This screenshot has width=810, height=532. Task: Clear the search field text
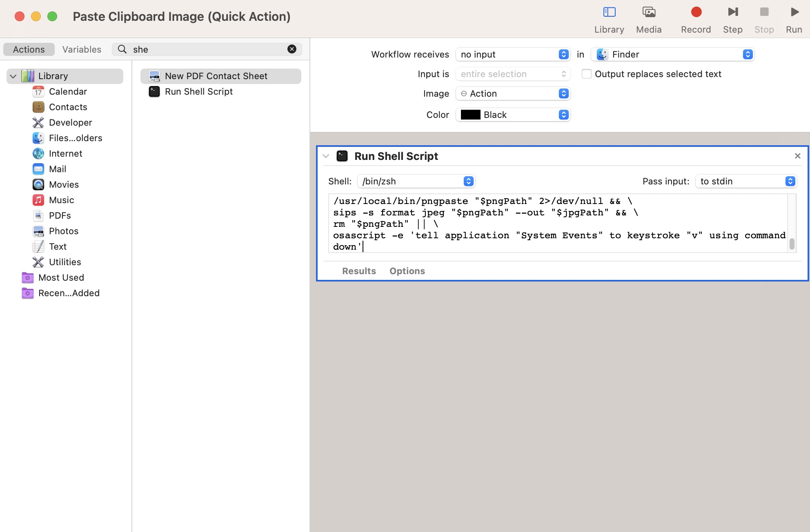pos(292,49)
